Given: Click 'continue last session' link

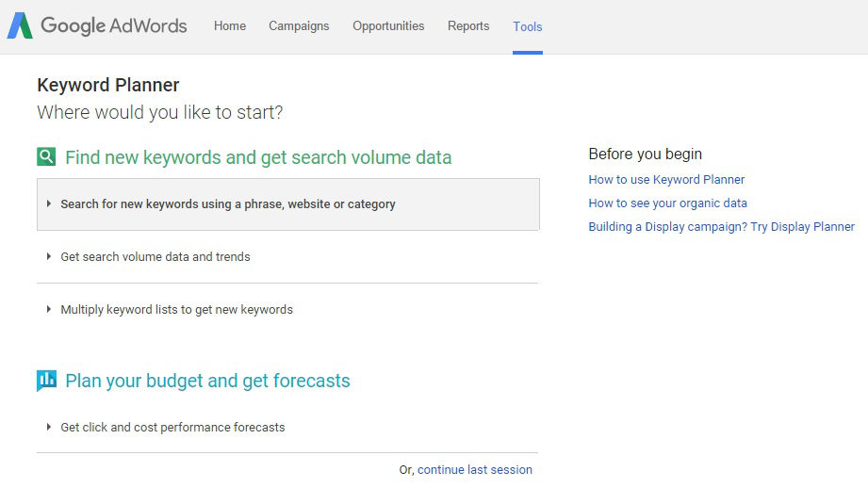Looking at the screenshot, I should tap(474, 470).
